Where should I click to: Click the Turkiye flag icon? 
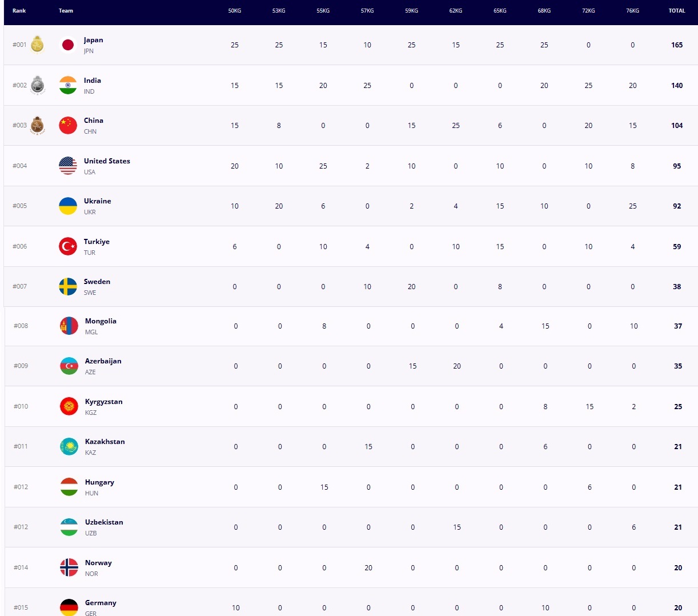click(x=68, y=246)
